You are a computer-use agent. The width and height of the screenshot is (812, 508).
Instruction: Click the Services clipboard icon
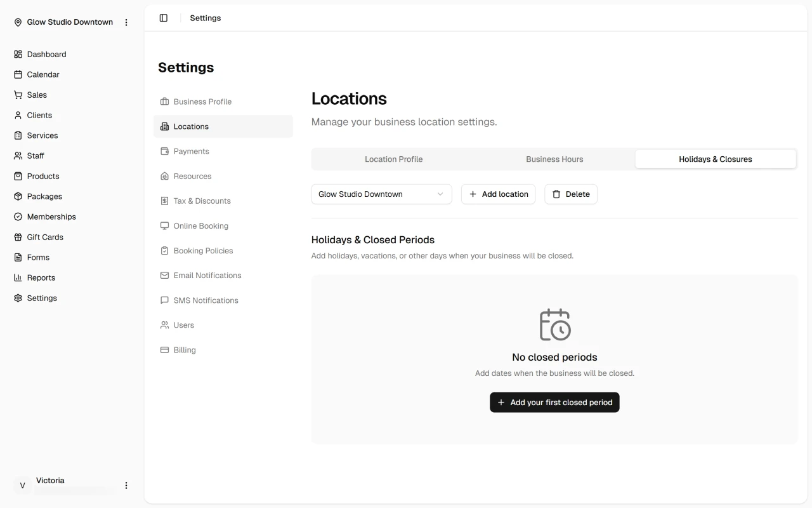pos(18,135)
